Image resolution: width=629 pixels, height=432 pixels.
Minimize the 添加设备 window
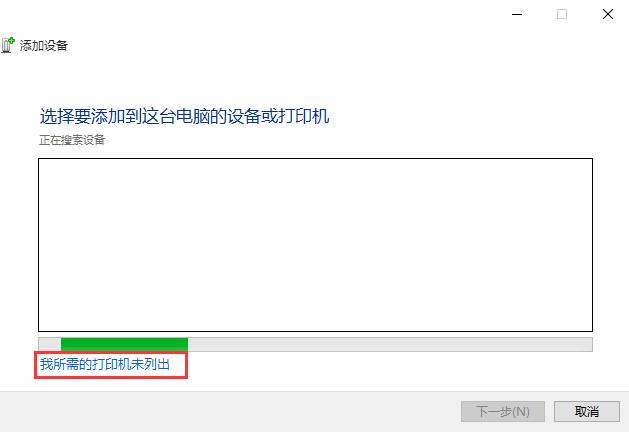pos(517,14)
